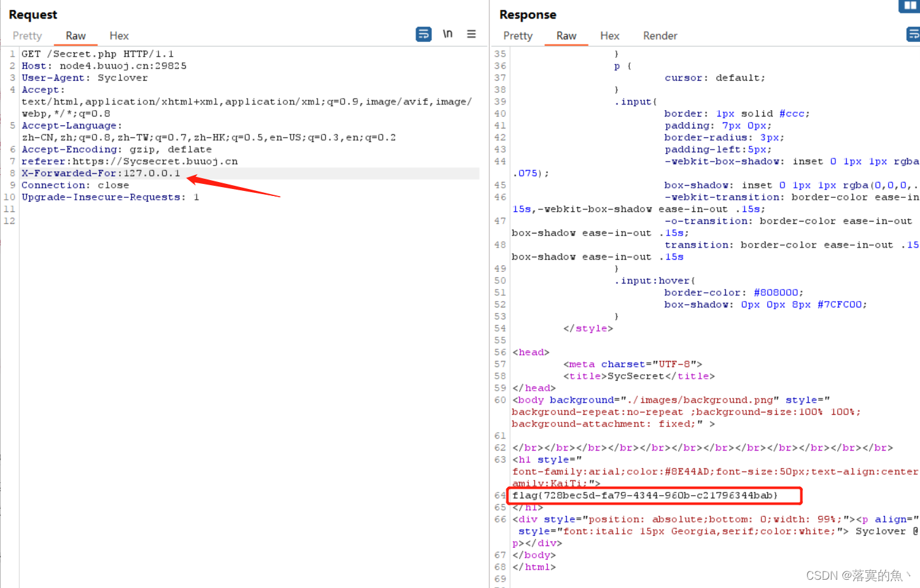Click the .input:hover{ response line
Viewport: 920px width, 588px height.
pos(655,281)
